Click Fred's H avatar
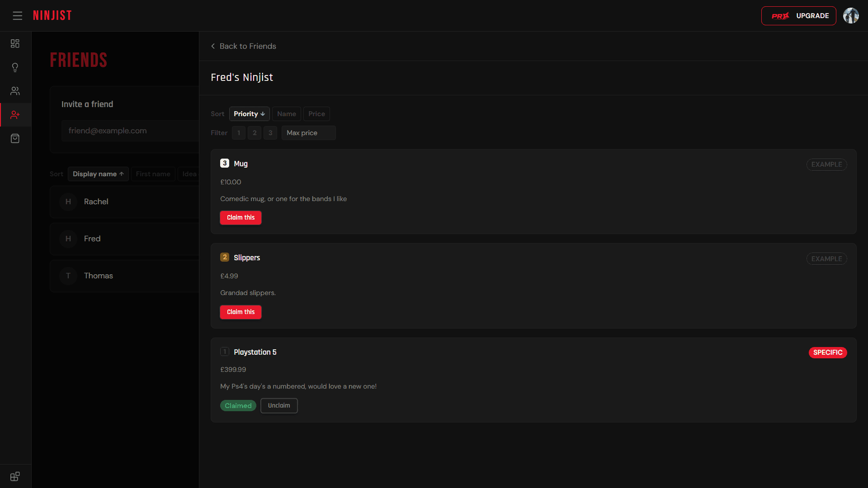The image size is (868, 488). click(68, 239)
